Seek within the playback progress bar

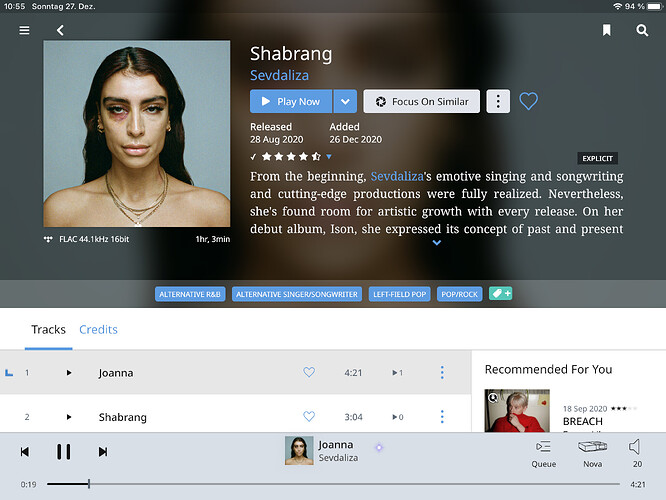point(333,484)
